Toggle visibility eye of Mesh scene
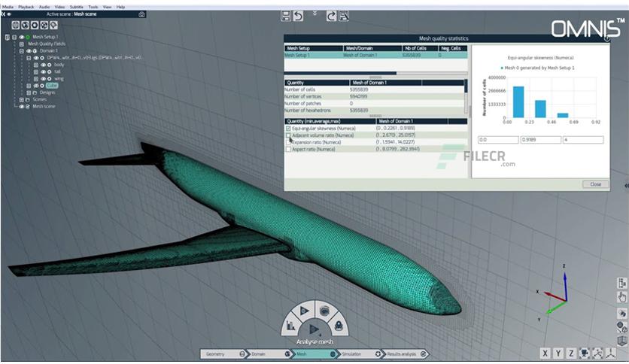Screen dimensions: 629x364 click(x=21, y=107)
